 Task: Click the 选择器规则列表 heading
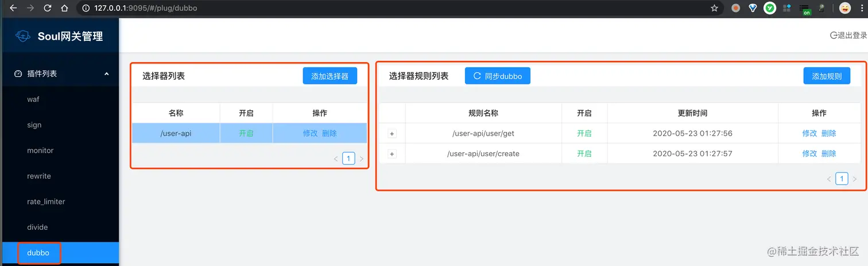[x=418, y=76]
